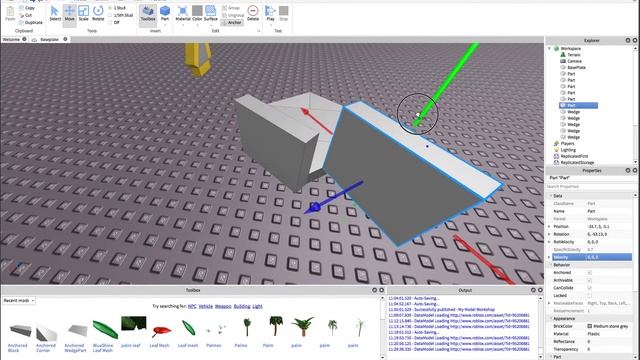Viewport: 640px width, 360px height.
Task: Select Players service in Explorer
Action: 564,144
